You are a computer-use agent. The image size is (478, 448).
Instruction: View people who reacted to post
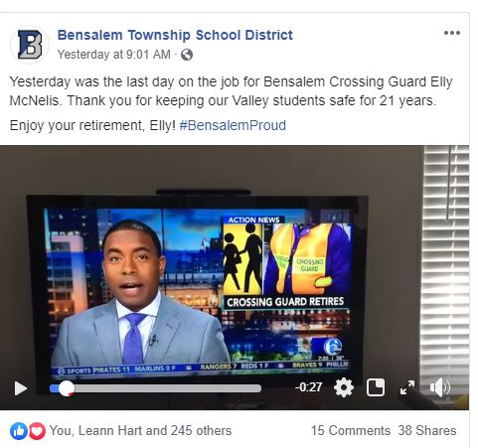(140, 431)
